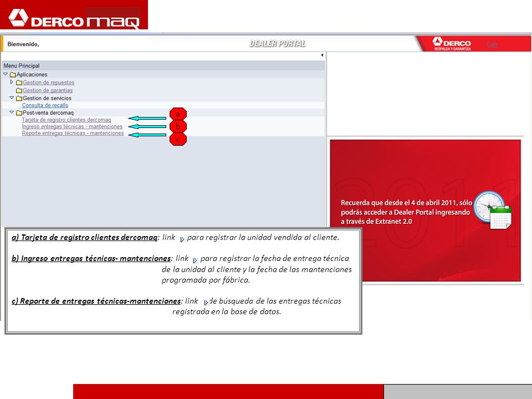This screenshot has width=532, height=399.
Task: Collapse the Aplicaciones tree node
Action: pos(6,74)
